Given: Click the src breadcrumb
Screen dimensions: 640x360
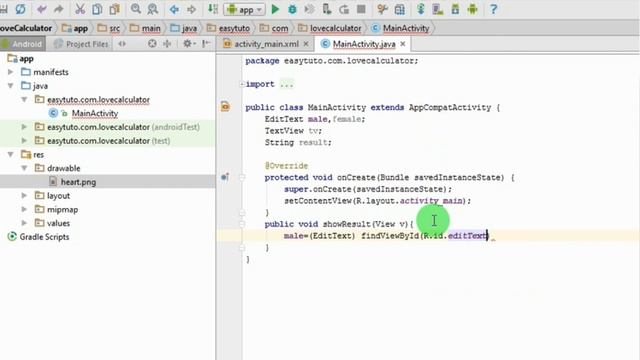Looking at the screenshot, I should point(109,28).
